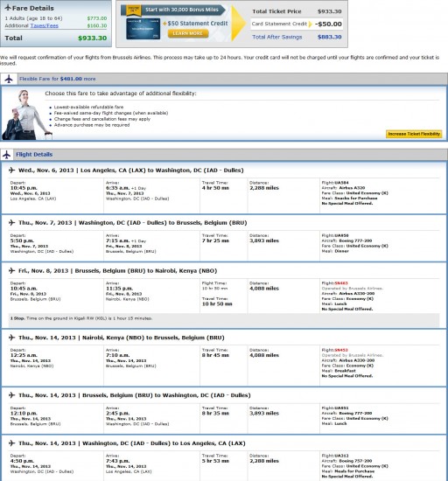Click plane icon for Washington to Brussels flight
The height and width of the screenshot is (481, 448).
click(11, 223)
